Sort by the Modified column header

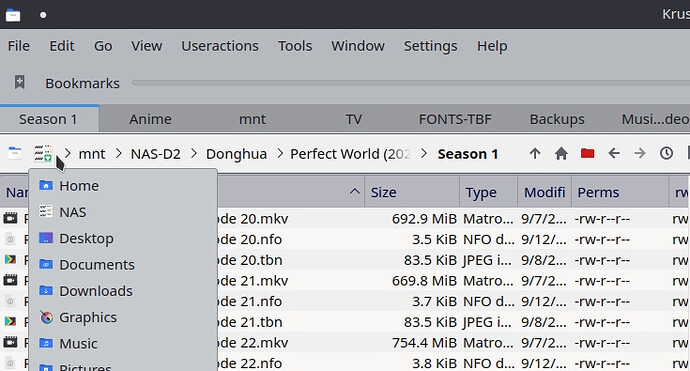point(544,192)
